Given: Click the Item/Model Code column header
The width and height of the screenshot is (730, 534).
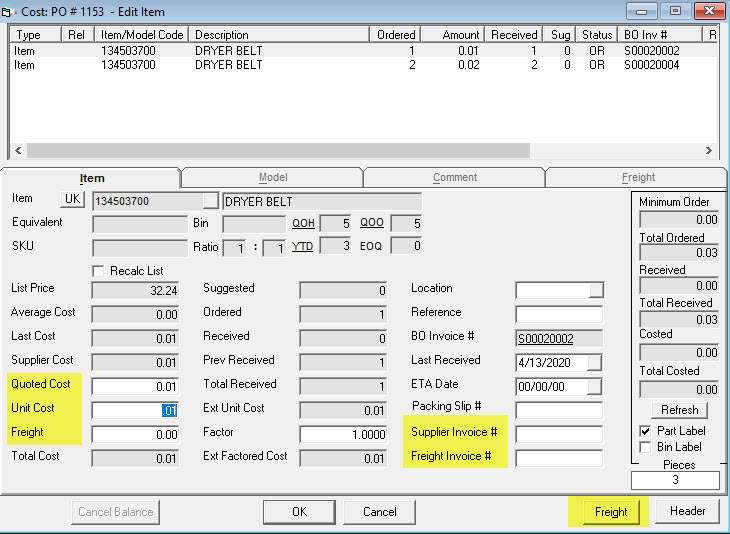Looking at the screenshot, I should pyautogui.click(x=142, y=35).
